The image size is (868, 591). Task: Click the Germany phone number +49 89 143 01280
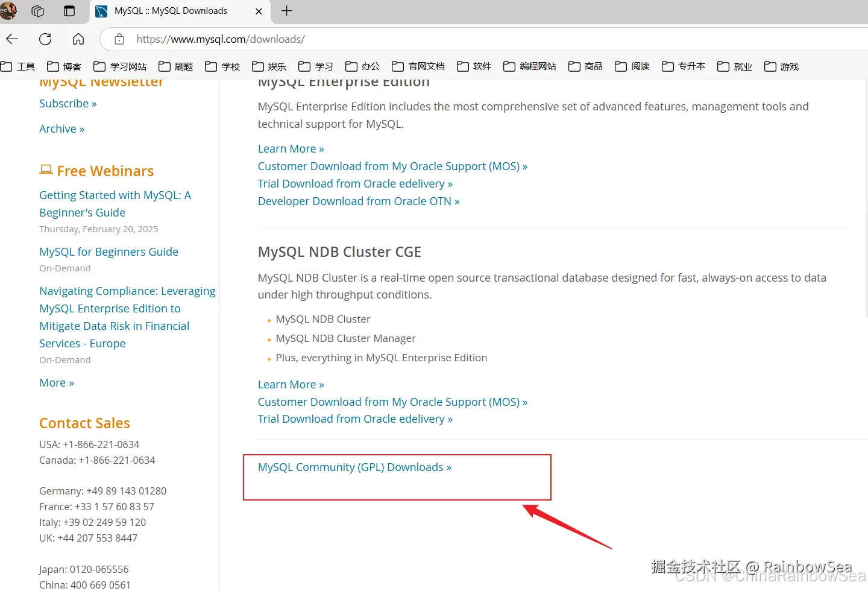click(x=127, y=491)
